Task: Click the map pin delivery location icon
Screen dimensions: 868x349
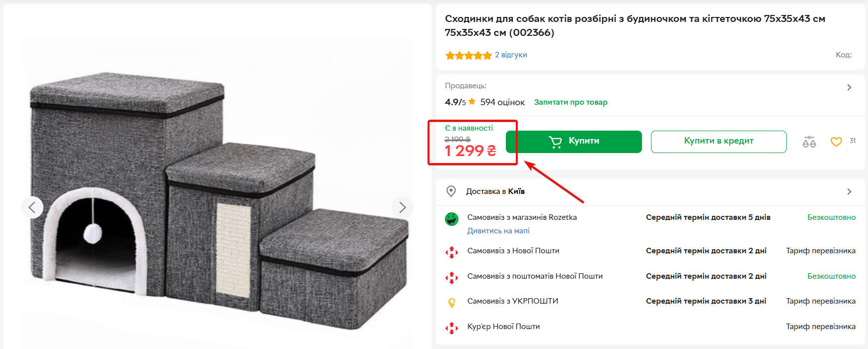Action: tap(451, 191)
